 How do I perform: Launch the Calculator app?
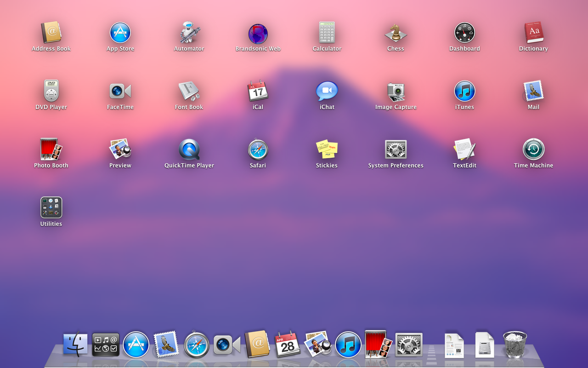(x=327, y=33)
